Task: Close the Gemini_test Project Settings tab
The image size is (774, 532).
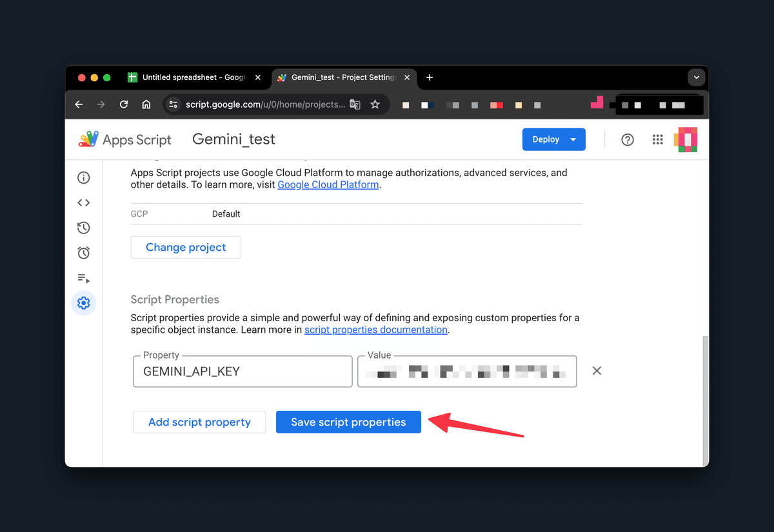Action: 406,77
